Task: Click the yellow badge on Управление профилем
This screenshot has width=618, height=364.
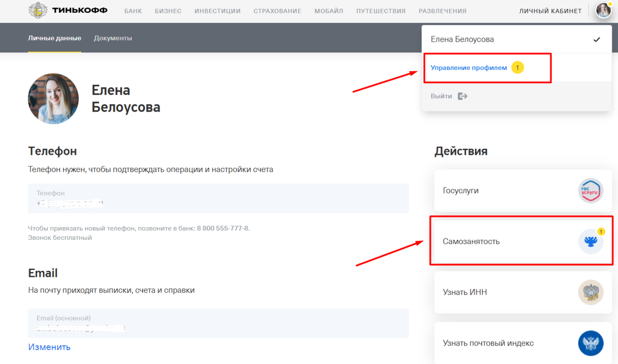Action: point(518,68)
